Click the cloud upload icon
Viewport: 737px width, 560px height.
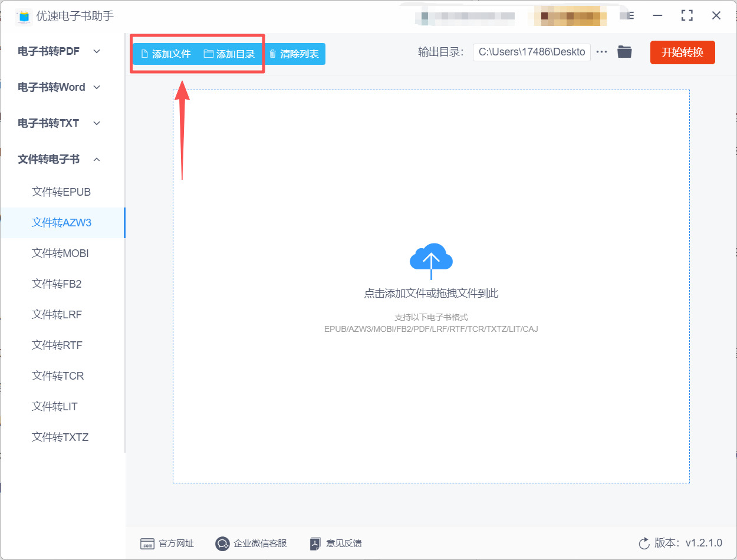tap(431, 261)
